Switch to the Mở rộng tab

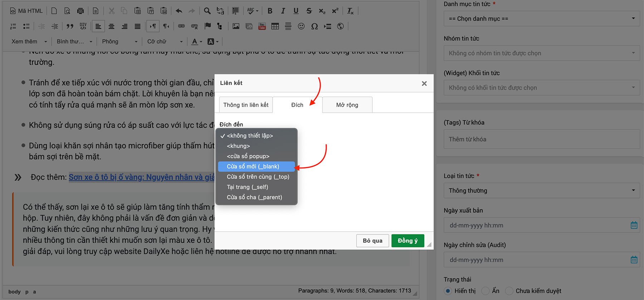[347, 105]
